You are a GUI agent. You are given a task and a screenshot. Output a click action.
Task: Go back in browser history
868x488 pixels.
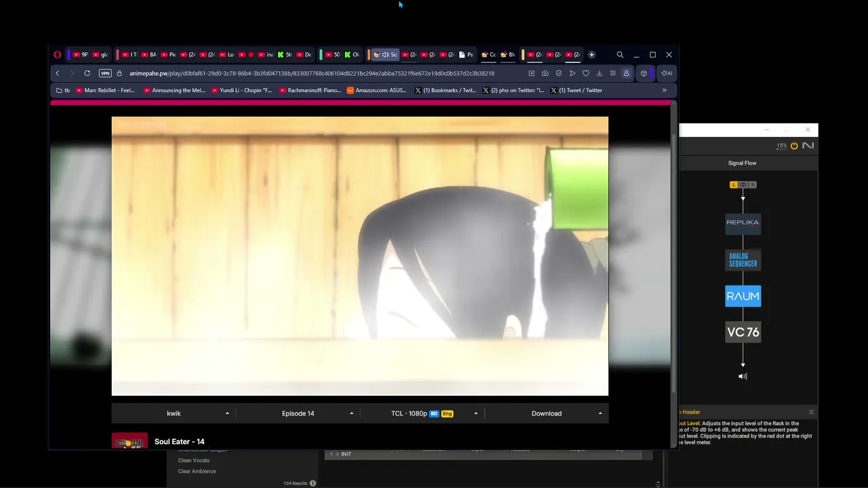pos(58,73)
